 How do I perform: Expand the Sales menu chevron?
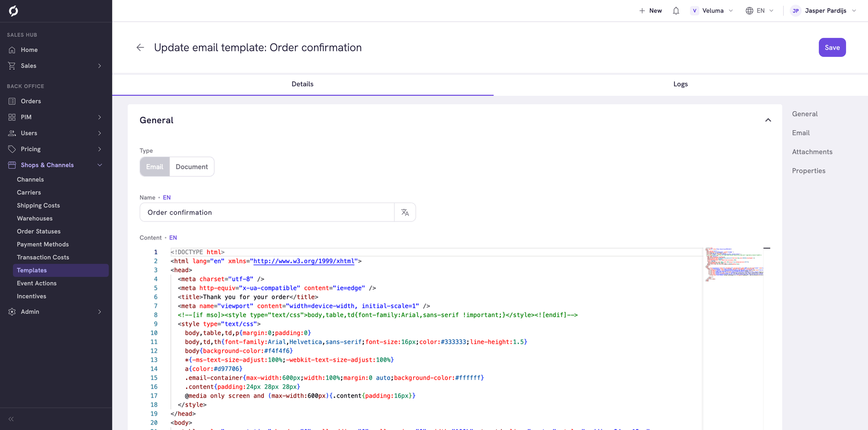click(100, 66)
